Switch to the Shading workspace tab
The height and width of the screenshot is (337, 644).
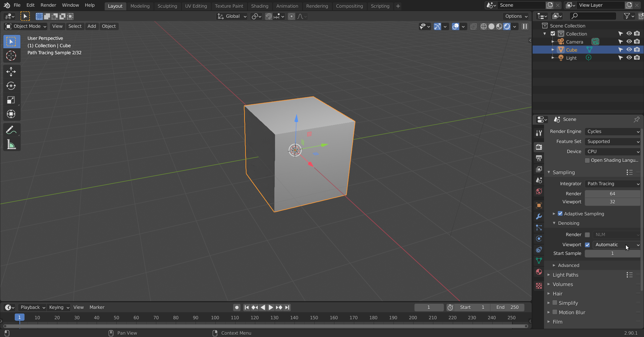260,6
